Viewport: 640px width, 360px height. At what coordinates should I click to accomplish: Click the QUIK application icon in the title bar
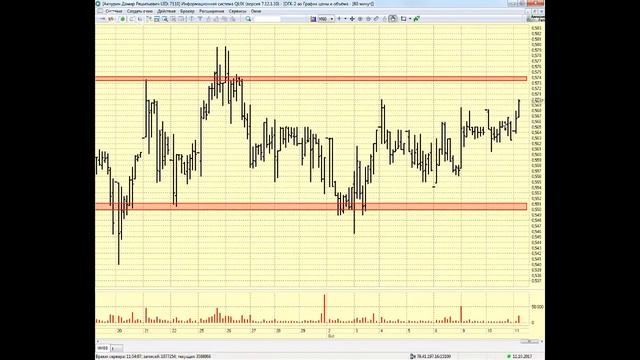tap(98, 4)
